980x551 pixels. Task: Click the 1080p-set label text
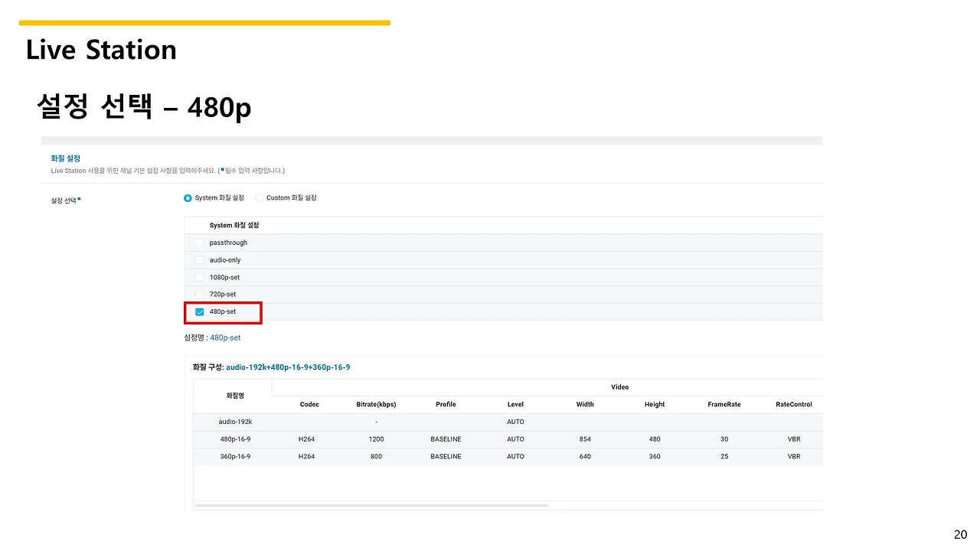tap(224, 277)
